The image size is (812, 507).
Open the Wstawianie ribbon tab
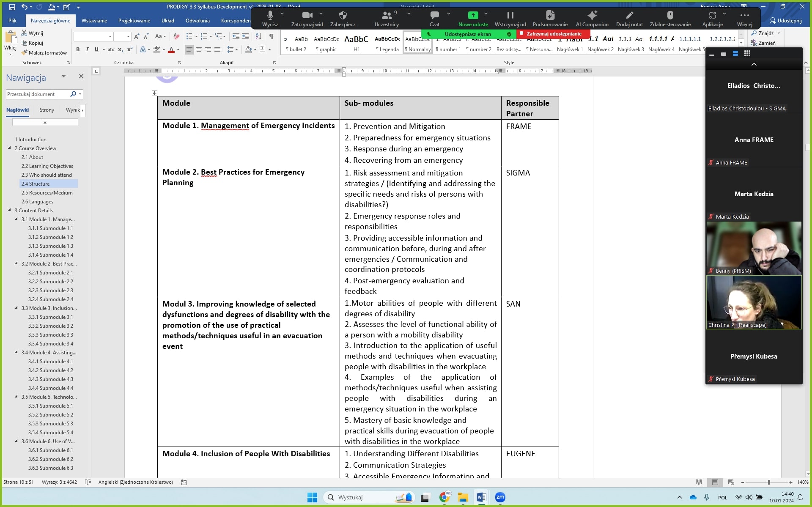click(x=94, y=20)
